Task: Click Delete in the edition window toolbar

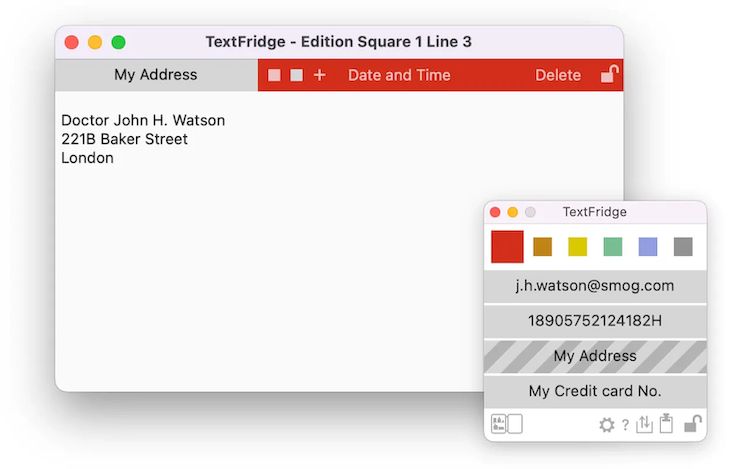Action: pyautogui.click(x=558, y=75)
